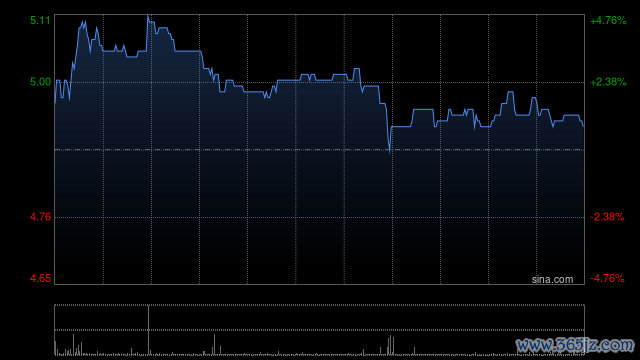Image resolution: width=640 pixels, height=360 pixels.
Task: Click the 5.11 top price label
Action: point(40,20)
